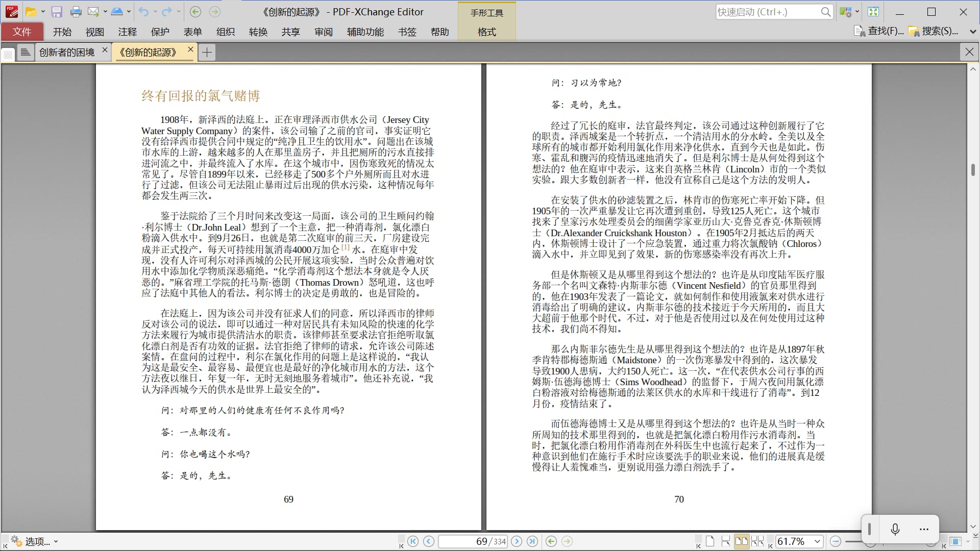Click the zoom out minus button
This screenshot has width=980, height=551.
click(836, 541)
